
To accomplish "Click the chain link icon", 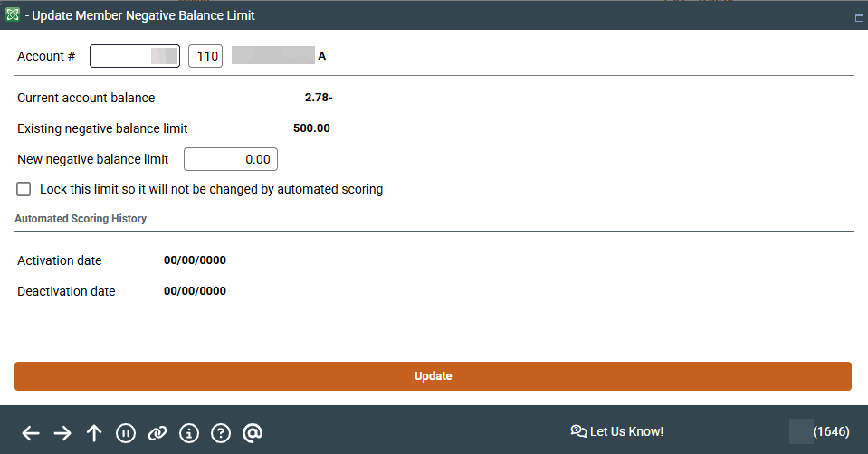I will [x=157, y=433].
